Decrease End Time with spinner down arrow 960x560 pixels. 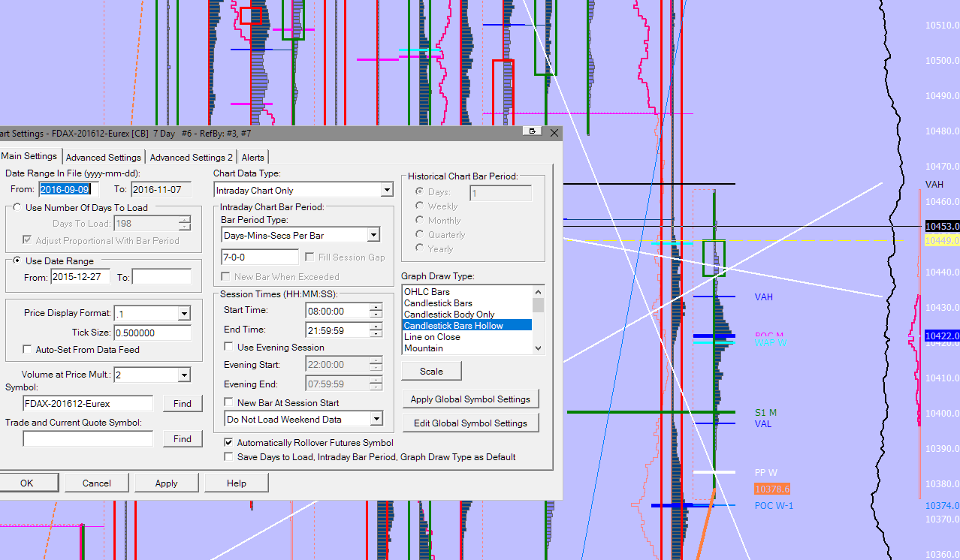pyautogui.click(x=376, y=333)
